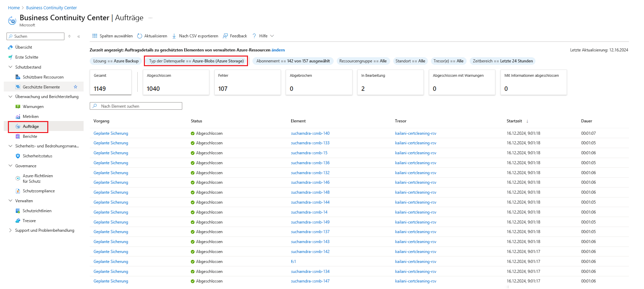Select the Abgebrochen 0 summary card

click(319, 82)
